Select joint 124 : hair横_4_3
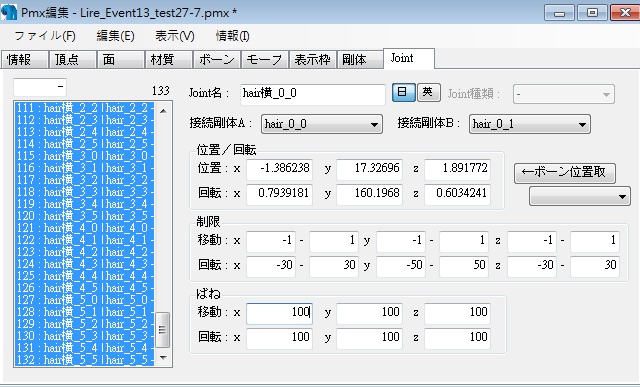The height and width of the screenshot is (387, 640). pyautogui.click(x=85, y=264)
